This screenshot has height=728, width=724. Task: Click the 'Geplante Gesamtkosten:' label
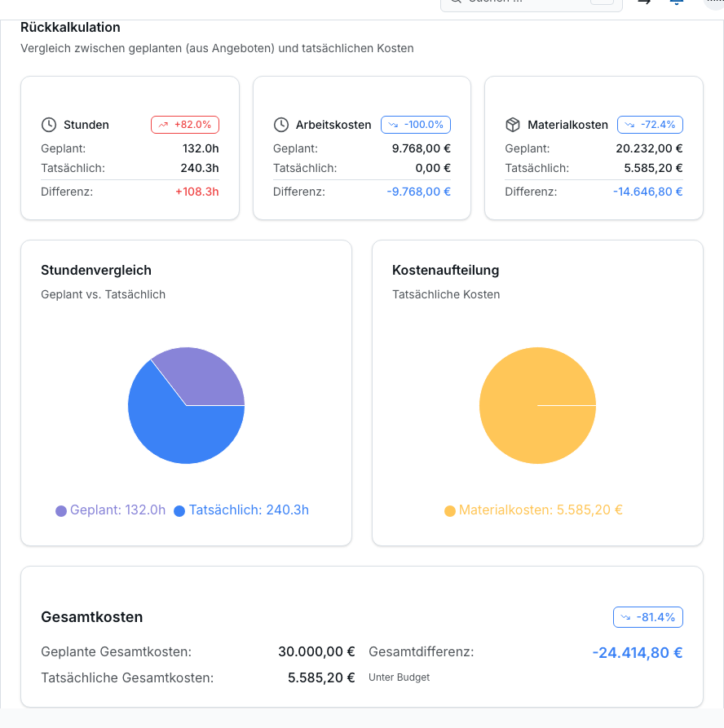click(116, 652)
